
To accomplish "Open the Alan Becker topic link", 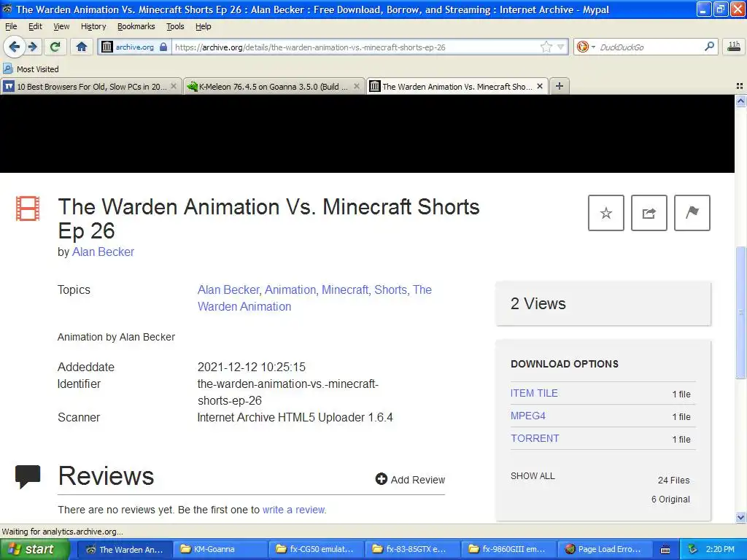I will [x=228, y=289].
